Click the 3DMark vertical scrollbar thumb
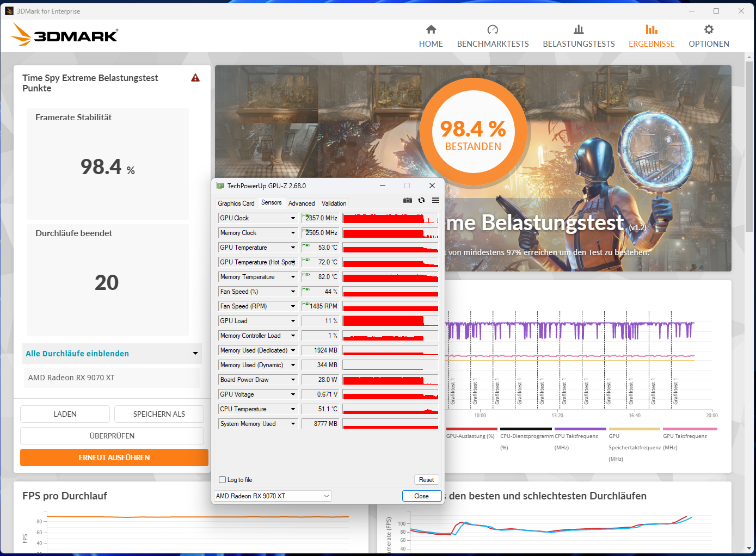 (750, 146)
